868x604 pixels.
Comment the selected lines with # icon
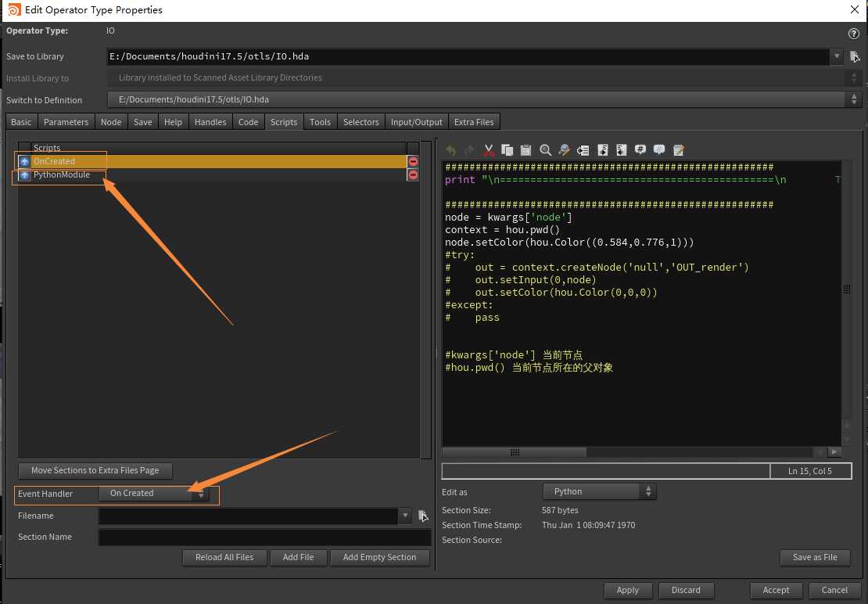click(640, 150)
